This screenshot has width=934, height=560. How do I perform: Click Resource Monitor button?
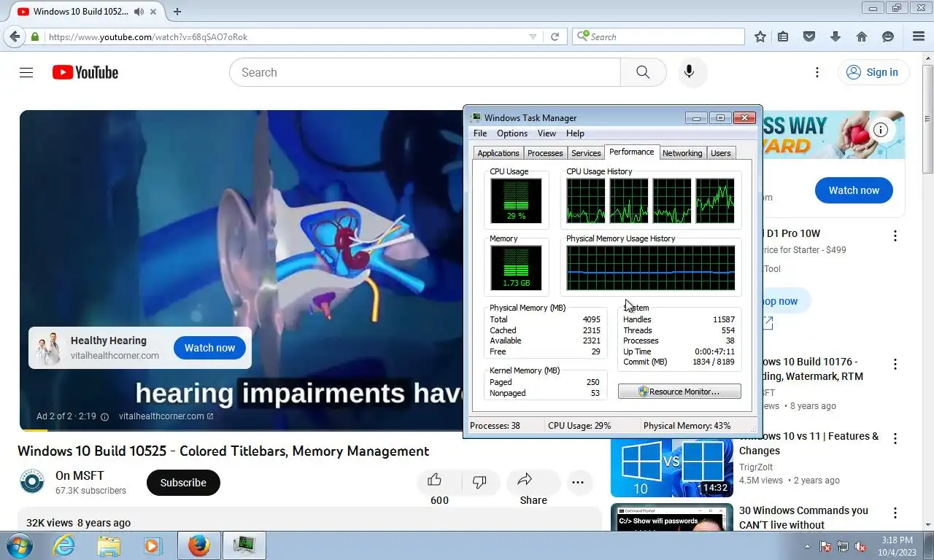(x=679, y=392)
